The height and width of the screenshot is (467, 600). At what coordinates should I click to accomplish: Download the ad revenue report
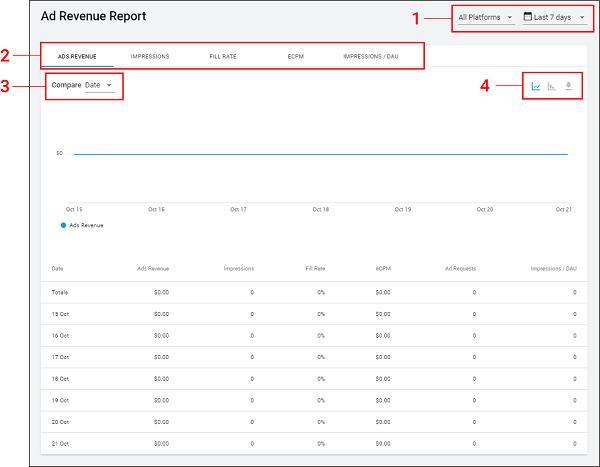coord(568,86)
